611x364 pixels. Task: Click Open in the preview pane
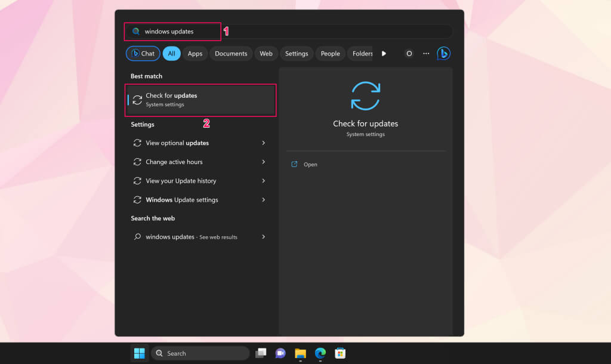(x=310, y=165)
